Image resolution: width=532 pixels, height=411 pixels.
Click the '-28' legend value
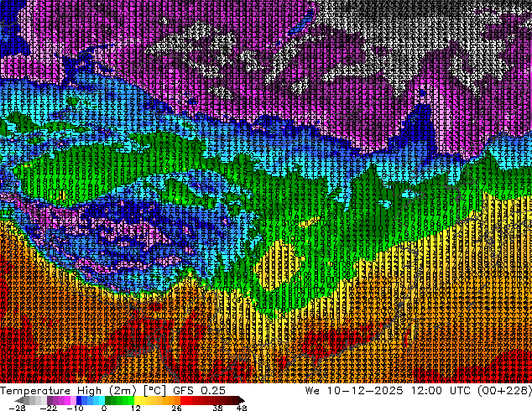coord(17,408)
